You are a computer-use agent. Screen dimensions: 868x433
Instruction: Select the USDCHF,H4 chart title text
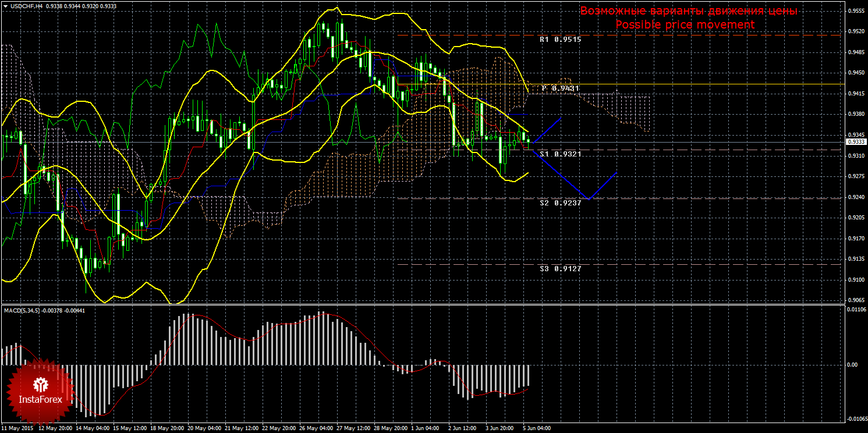click(x=26, y=6)
